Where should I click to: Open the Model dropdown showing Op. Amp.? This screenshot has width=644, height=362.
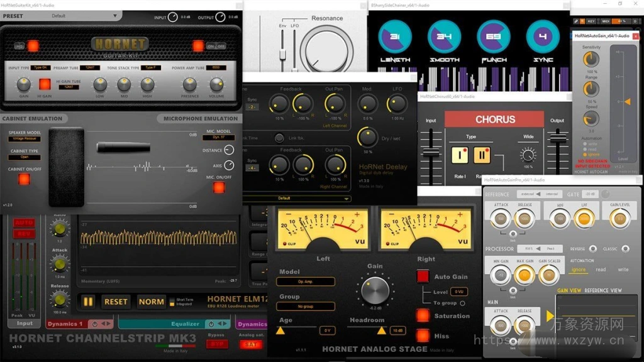pyautogui.click(x=306, y=280)
